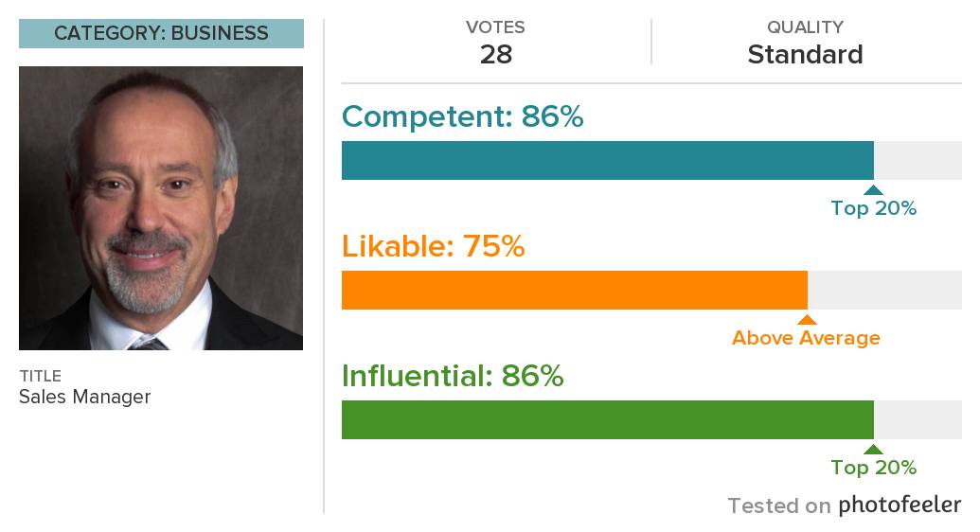The image size is (980, 532).
Task: Click the unfilled gray end of Likable bar
Action: click(884, 290)
